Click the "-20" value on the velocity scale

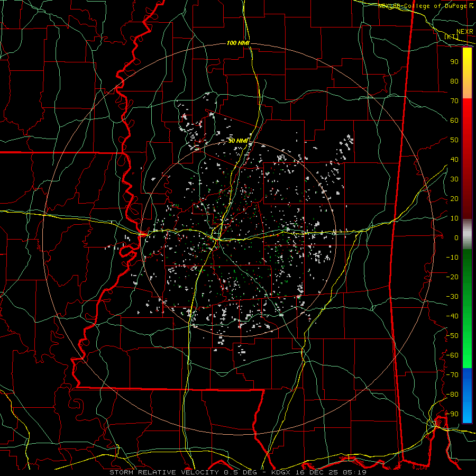[452, 277]
